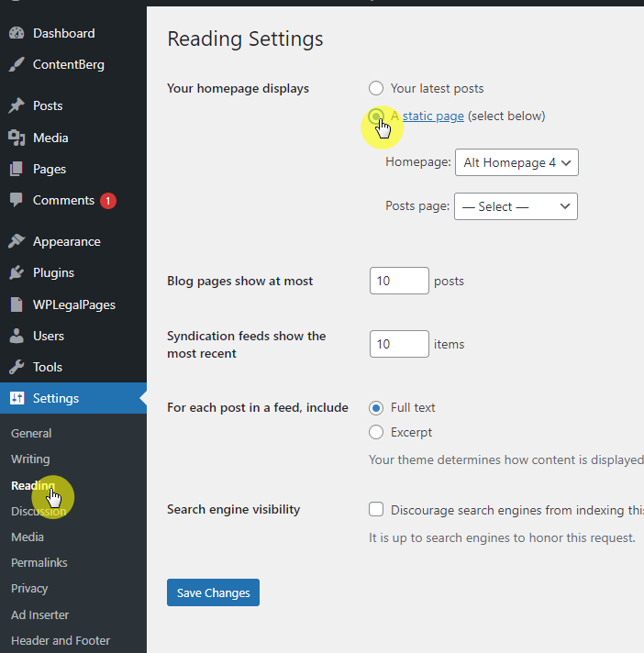
Task: Open the Homepage dropdown
Action: pos(516,162)
